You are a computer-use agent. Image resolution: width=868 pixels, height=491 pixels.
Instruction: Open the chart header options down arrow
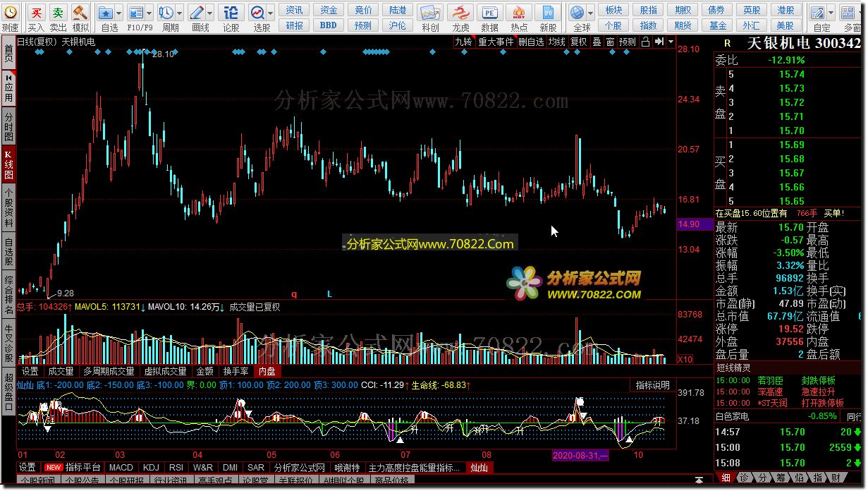click(x=669, y=42)
